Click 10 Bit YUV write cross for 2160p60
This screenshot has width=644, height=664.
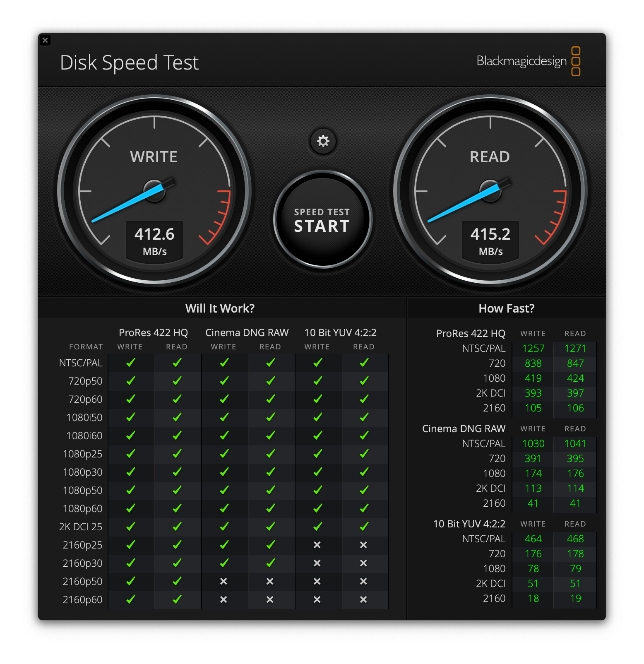pos(317,599)
